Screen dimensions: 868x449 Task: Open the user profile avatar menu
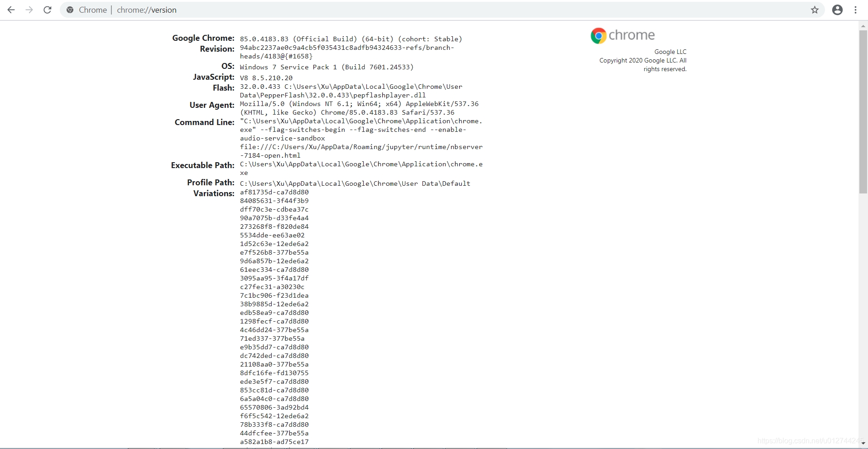(x=837, y=10)
